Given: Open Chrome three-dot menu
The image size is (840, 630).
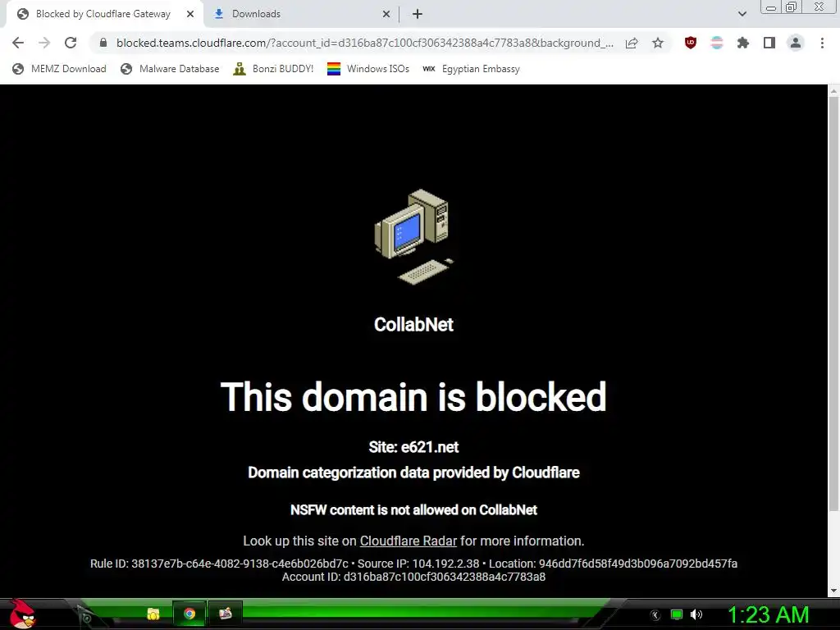Looking at the screenshot, I should (822, 43).
